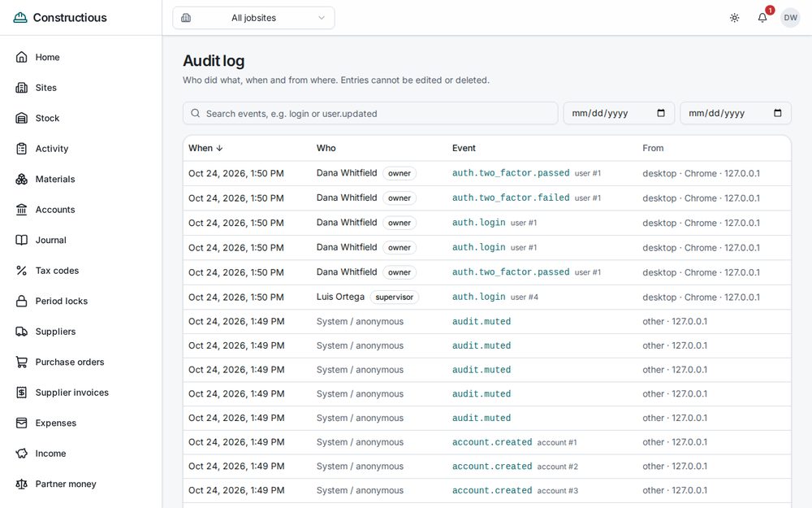Click the Who column header

(x=326, y=148)
